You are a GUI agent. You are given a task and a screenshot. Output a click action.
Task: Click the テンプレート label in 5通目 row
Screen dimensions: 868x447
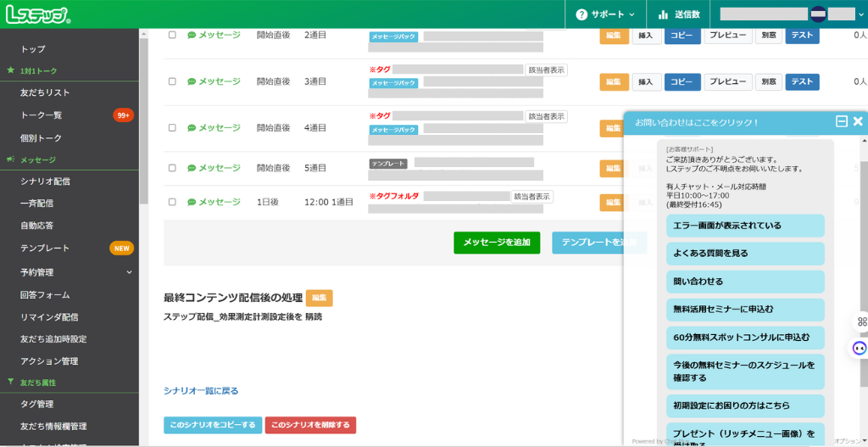[x=388, y=164]
